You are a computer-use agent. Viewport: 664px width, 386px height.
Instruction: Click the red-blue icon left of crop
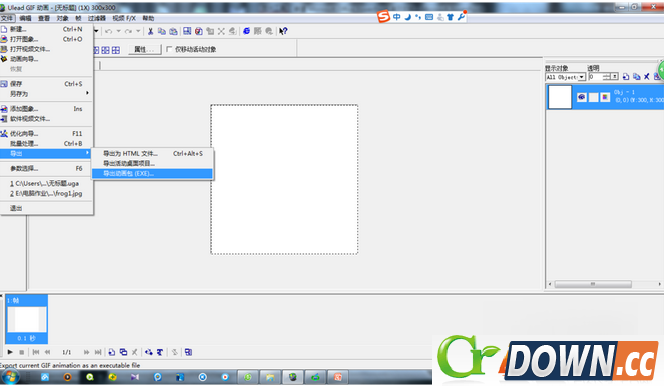point(199,31)
